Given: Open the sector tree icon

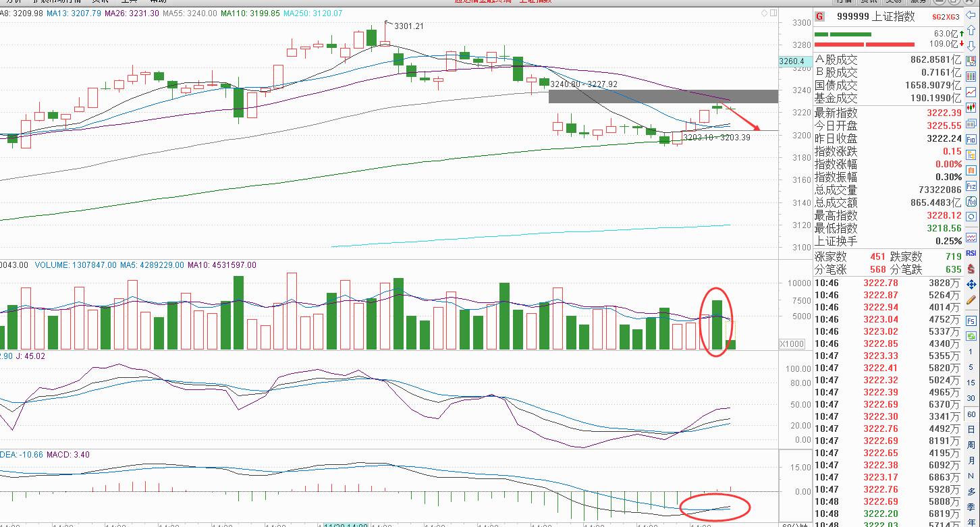Looking at the screenshot, I should (971, 155).
